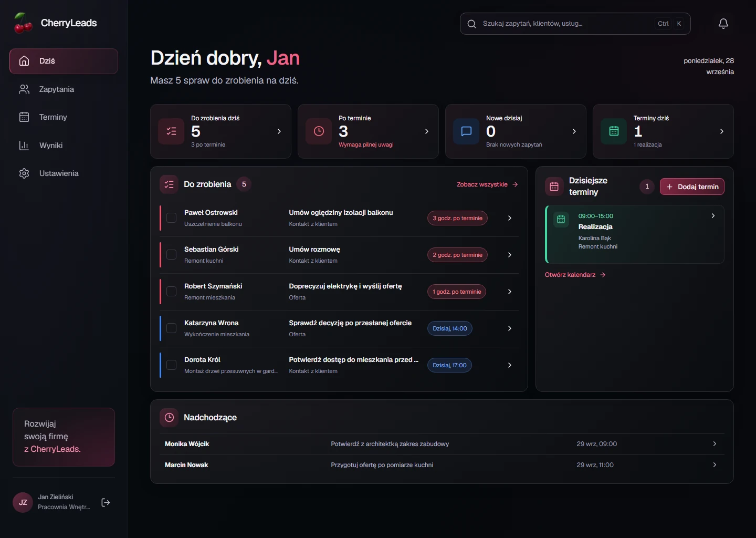Open the Monika Wójcik upcoming item chevron
This screenshot has height=538, width=756.
click(715, 444)
